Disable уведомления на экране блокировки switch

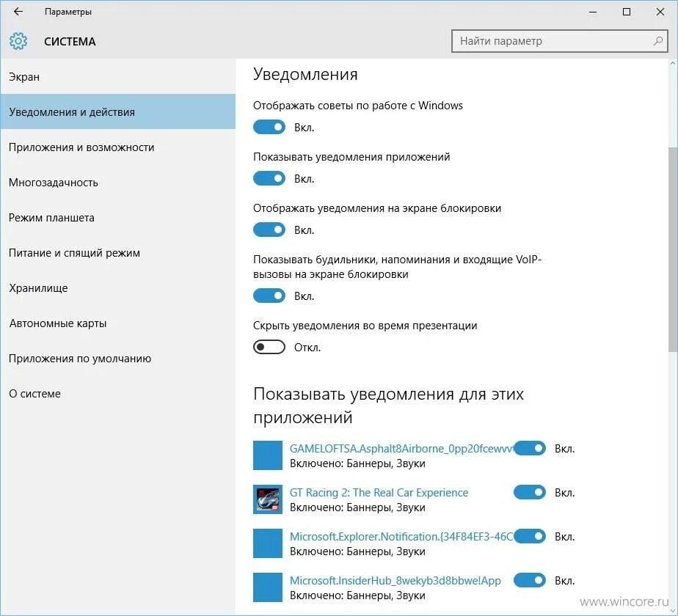coord(269,230)
